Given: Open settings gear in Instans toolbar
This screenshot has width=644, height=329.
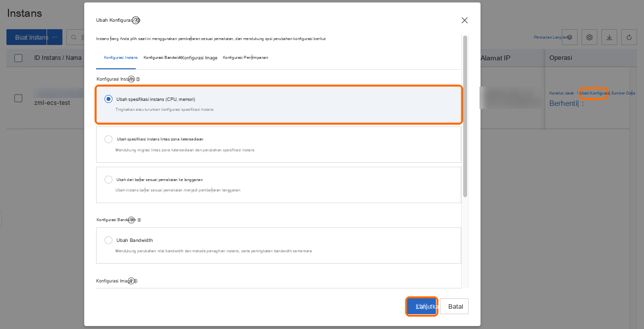Looking at the screenshot, I should pyautogui.click(x=590, y=37).
